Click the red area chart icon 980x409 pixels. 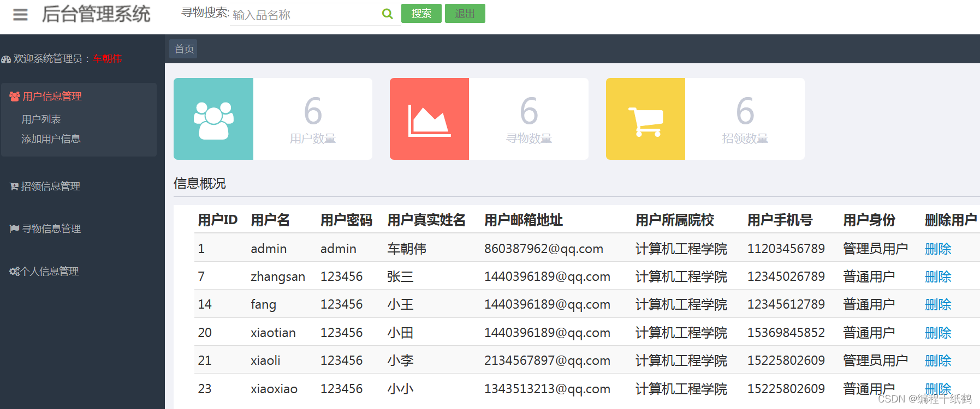pos(429,121)
